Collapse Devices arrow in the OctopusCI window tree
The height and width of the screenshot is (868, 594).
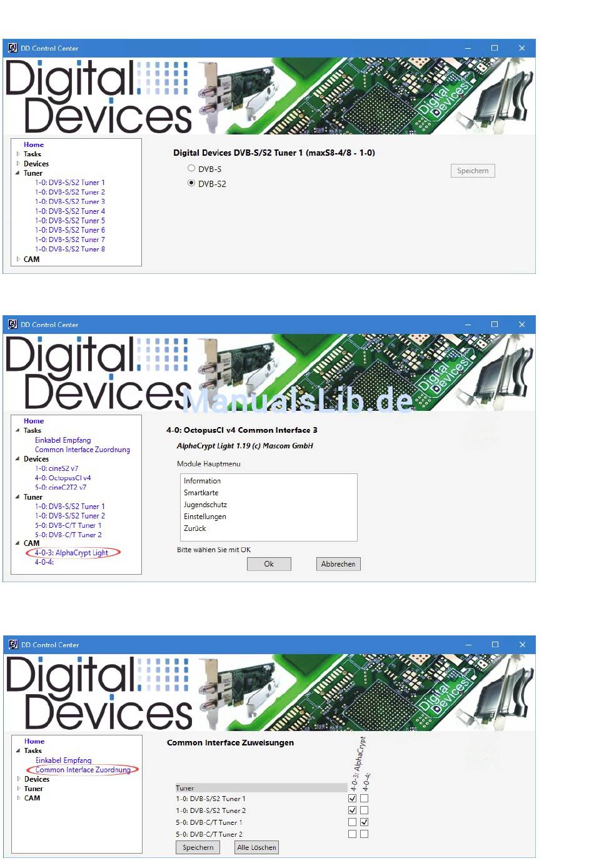tap(18, 459)
